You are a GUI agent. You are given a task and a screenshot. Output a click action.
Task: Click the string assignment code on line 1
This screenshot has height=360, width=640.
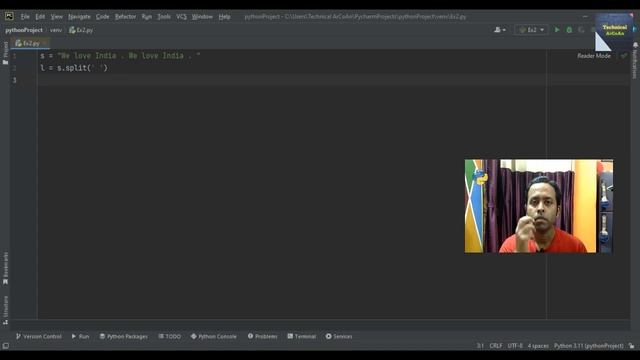(x=120, y=56)
